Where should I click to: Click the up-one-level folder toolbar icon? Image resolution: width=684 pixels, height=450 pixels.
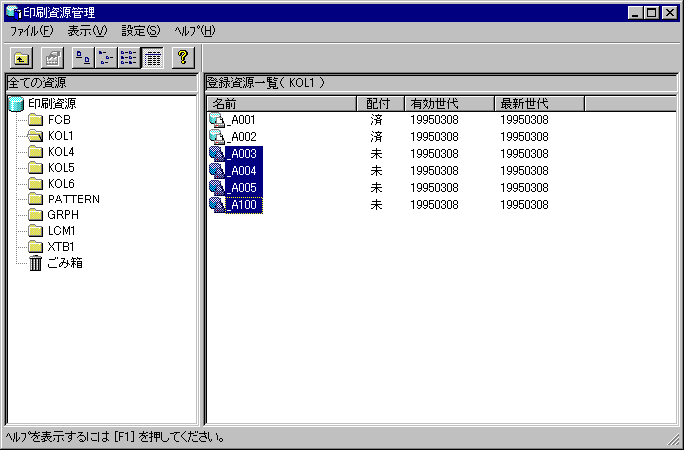click(21, 58)
